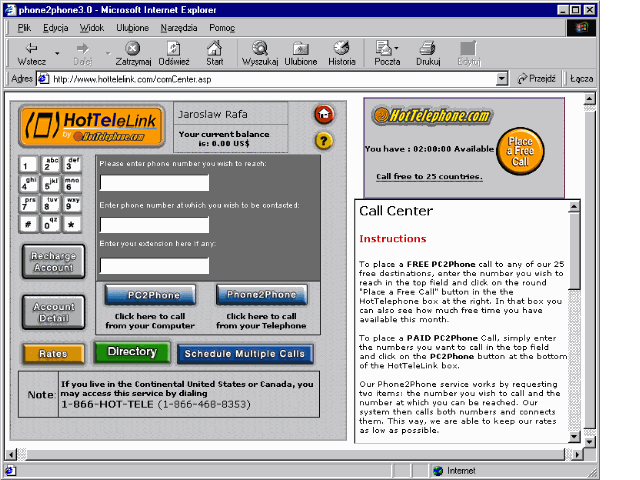The width and height of the screenshot is (640, 480).
Task: Focus the contact phone number field
Action: point(154,225)
